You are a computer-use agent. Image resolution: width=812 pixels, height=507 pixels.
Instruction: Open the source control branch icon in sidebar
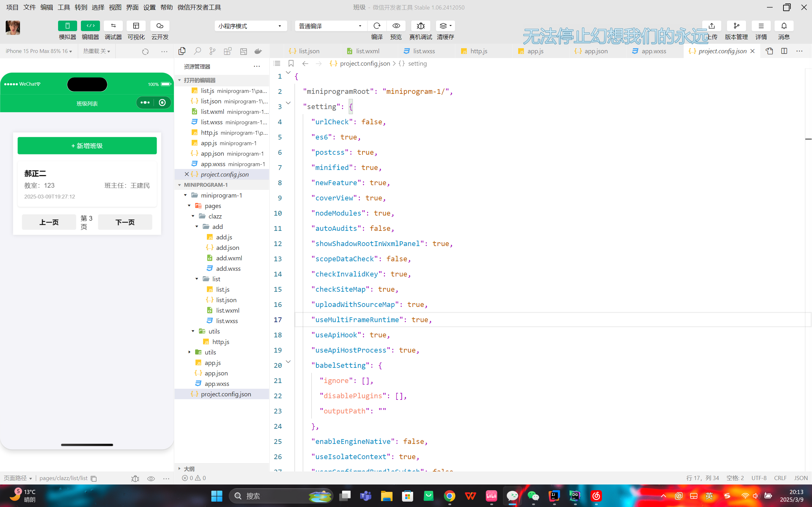tap(212, 51)
